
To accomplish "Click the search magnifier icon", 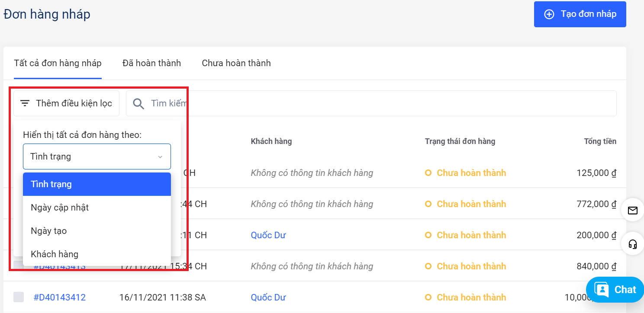I will pos(138,104).
